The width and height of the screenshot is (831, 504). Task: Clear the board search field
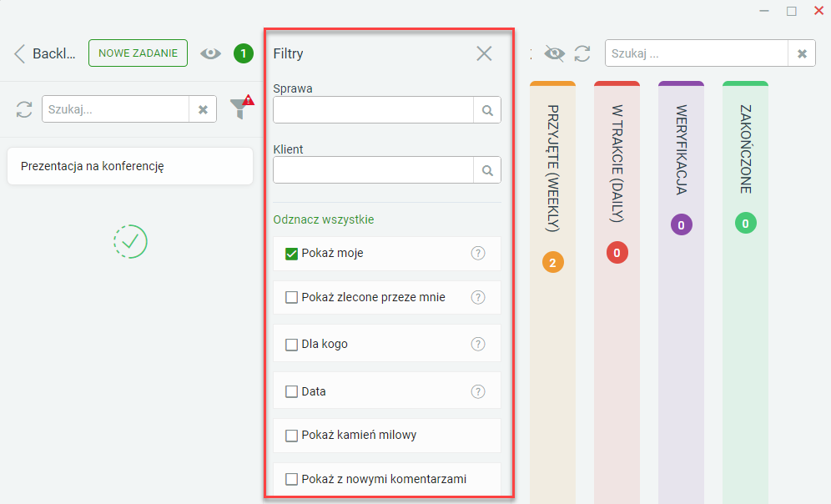coord(802,53)
